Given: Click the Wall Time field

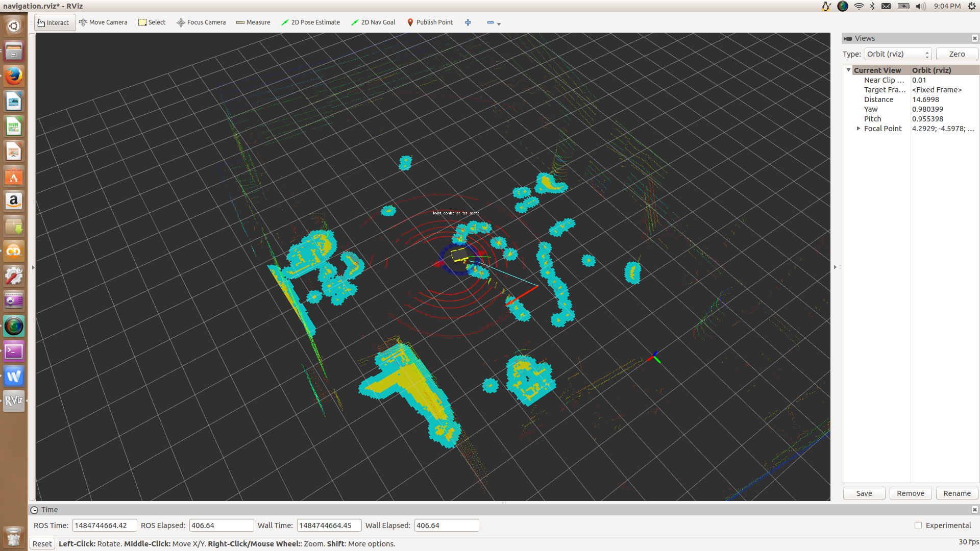Looking at the screenshot, I should point(329,525).
